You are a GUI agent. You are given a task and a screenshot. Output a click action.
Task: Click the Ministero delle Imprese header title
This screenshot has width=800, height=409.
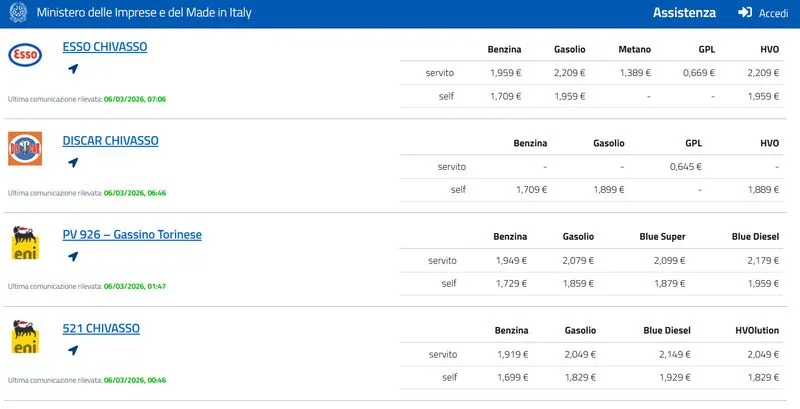144,13
